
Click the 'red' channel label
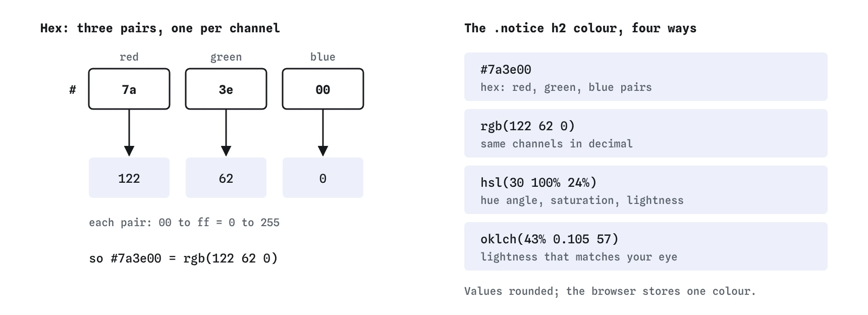point(129,57)
